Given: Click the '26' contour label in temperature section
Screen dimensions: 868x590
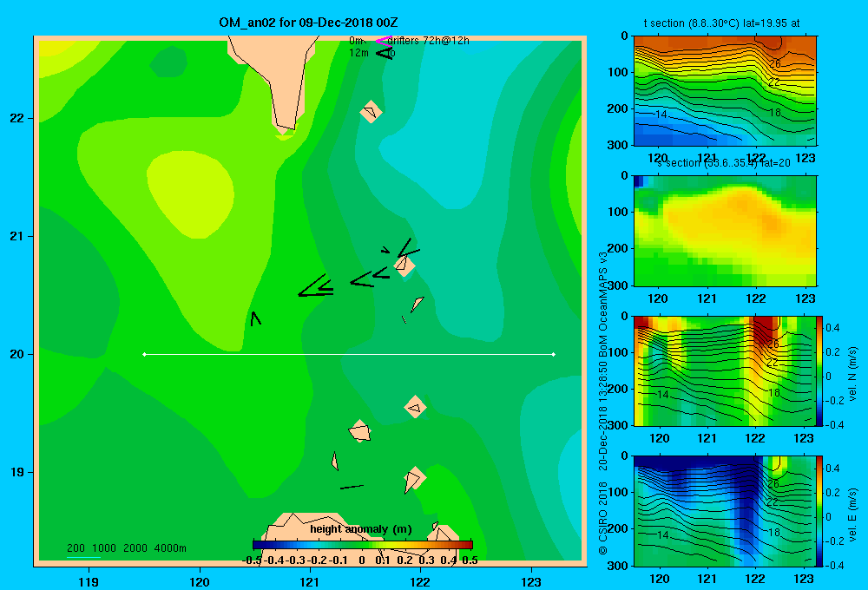Looking at the screenshot, I should [774, 63].
